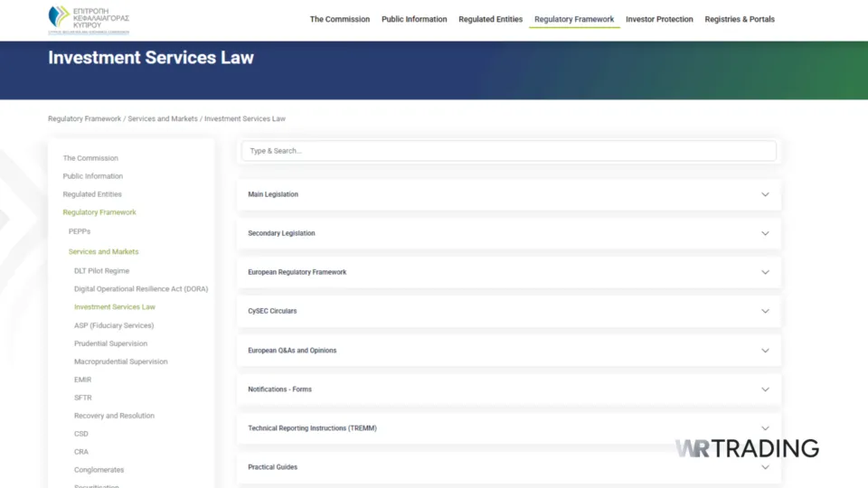
Task: Expand European Q&As and Opinions chevron
Action: [x=765, y=351]
